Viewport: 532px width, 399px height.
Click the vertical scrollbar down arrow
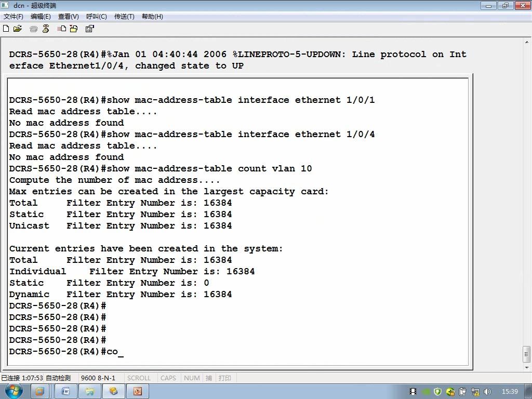[527, 367]
